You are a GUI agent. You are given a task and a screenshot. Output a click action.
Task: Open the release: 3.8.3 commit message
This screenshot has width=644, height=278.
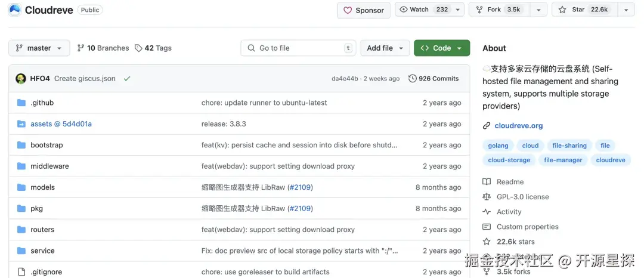click(x=224, y=123)
